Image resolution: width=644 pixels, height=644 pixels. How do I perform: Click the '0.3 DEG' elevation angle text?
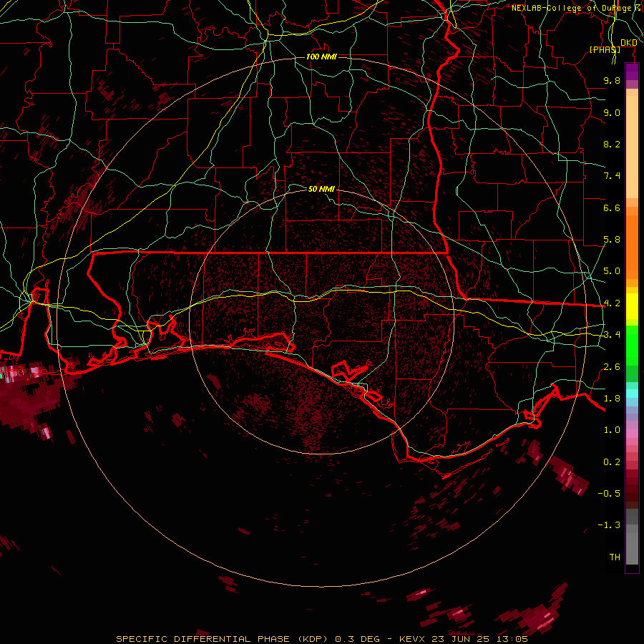(x=357, y=639)
